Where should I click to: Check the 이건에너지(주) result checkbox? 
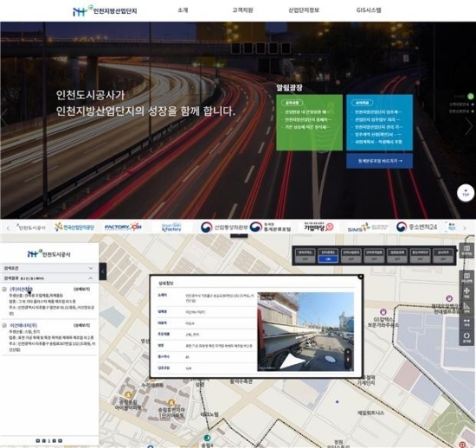tap(4, 325)
